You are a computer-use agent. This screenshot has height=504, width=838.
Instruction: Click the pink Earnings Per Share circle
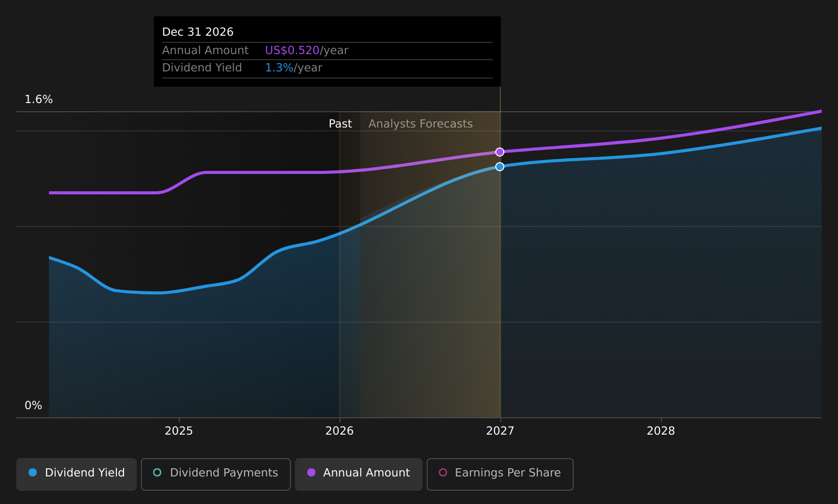(443, 472)
